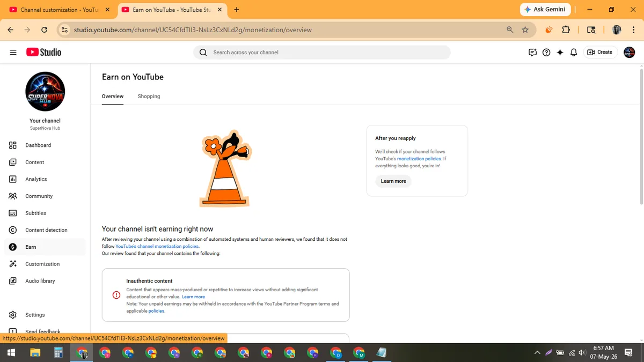This screenshot has width=644, height=362.
Task: Go back in browser history
Action: [x=11, y=30]
